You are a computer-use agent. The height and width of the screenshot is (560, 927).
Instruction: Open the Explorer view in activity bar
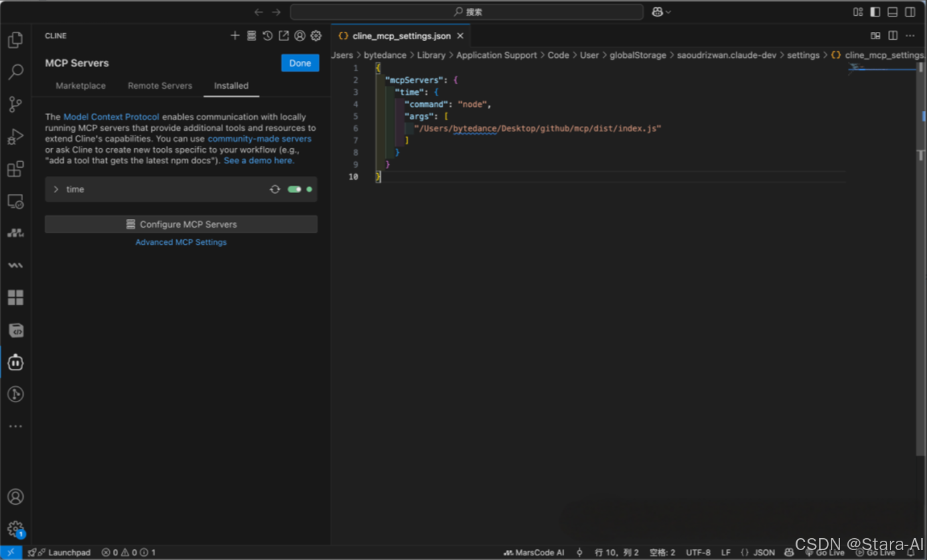tap(15, 40)
